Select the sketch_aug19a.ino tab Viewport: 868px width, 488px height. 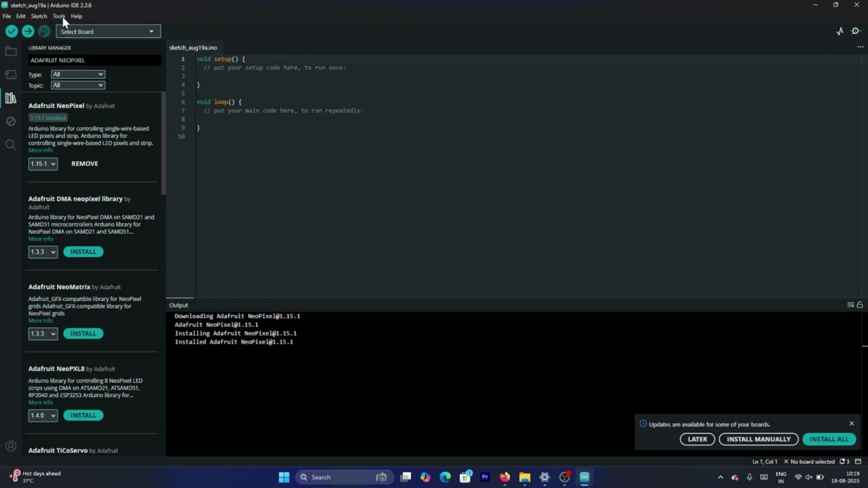point(193,48)
